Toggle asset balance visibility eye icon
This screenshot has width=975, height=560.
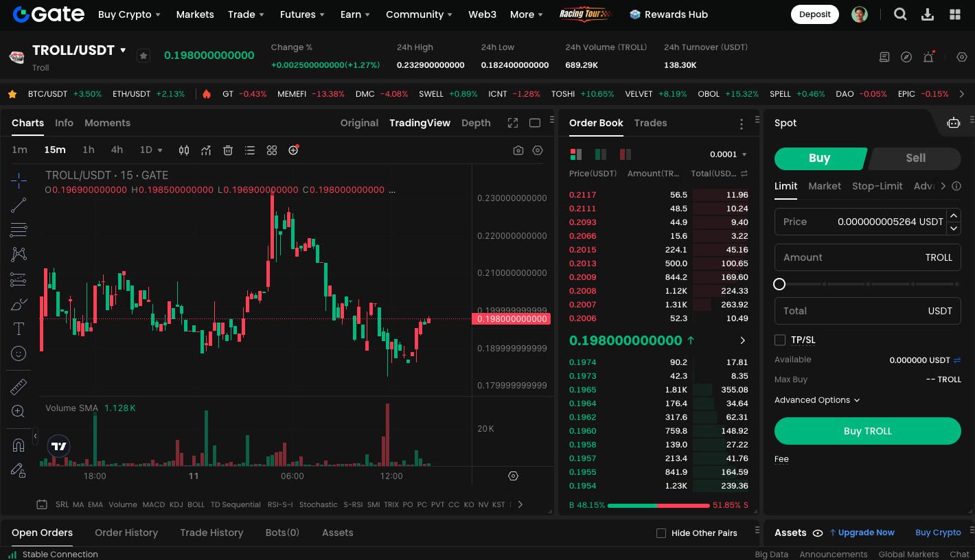click(818, 533)
